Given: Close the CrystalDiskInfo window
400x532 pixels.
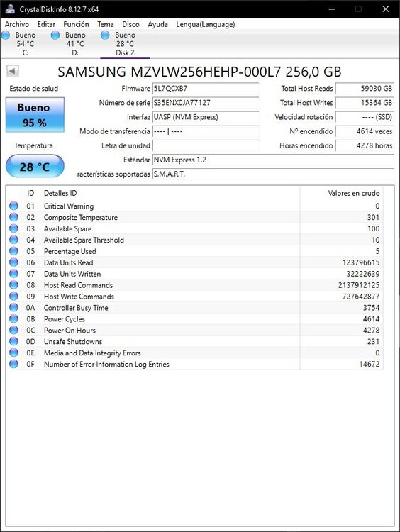Looking at the screenshot, I should pyautogui.click(x=386, y=9).
